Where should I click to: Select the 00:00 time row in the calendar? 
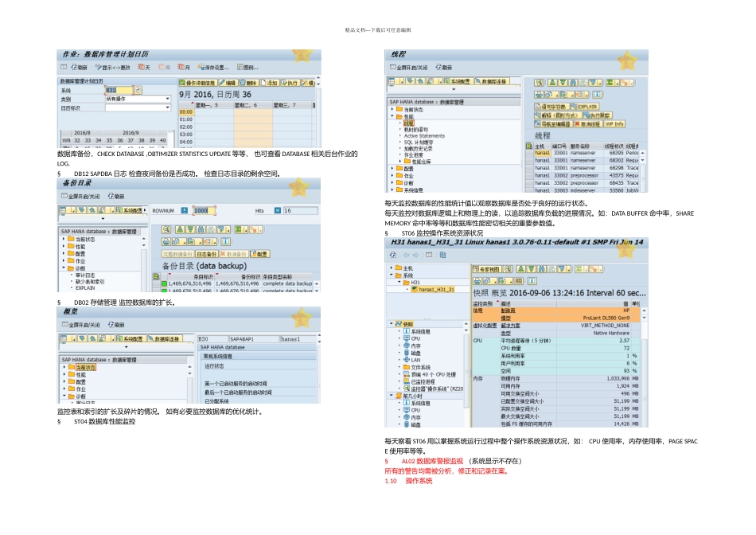pyautogui.click(x=186, y=112)
